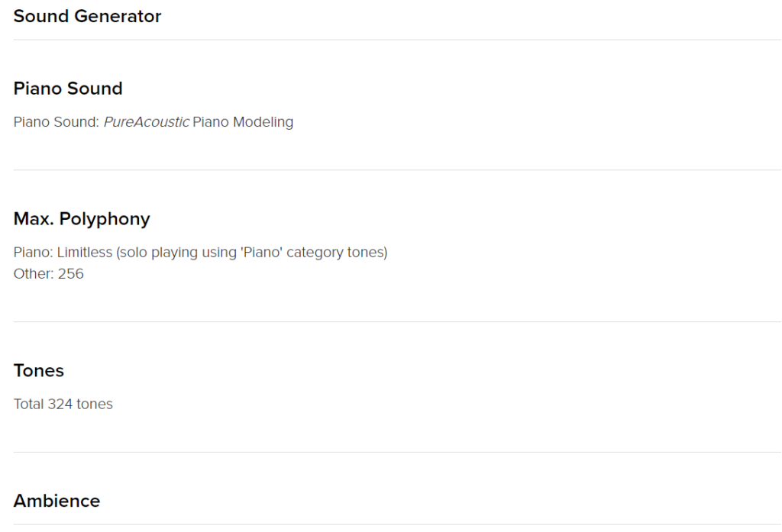This screenshot has height=532, width=782.
Task: Click the 'Piano Sound:' label text
Action: [57, 122]
